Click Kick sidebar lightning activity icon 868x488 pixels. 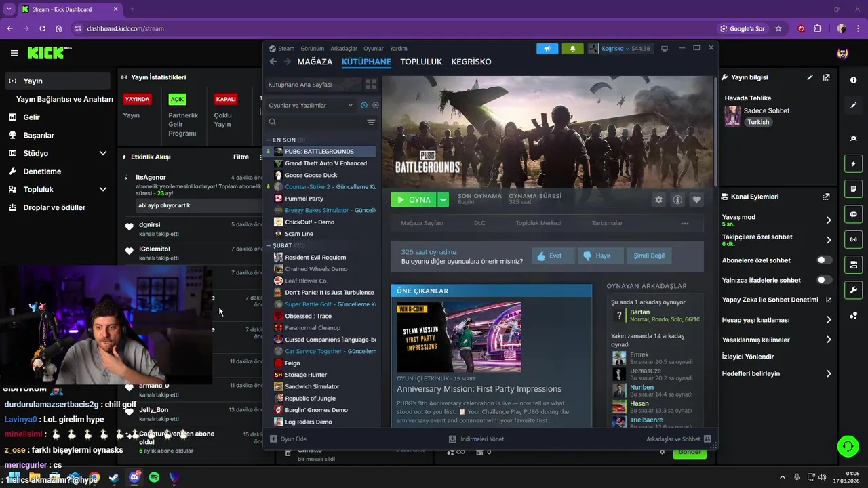tap(853, 164)
